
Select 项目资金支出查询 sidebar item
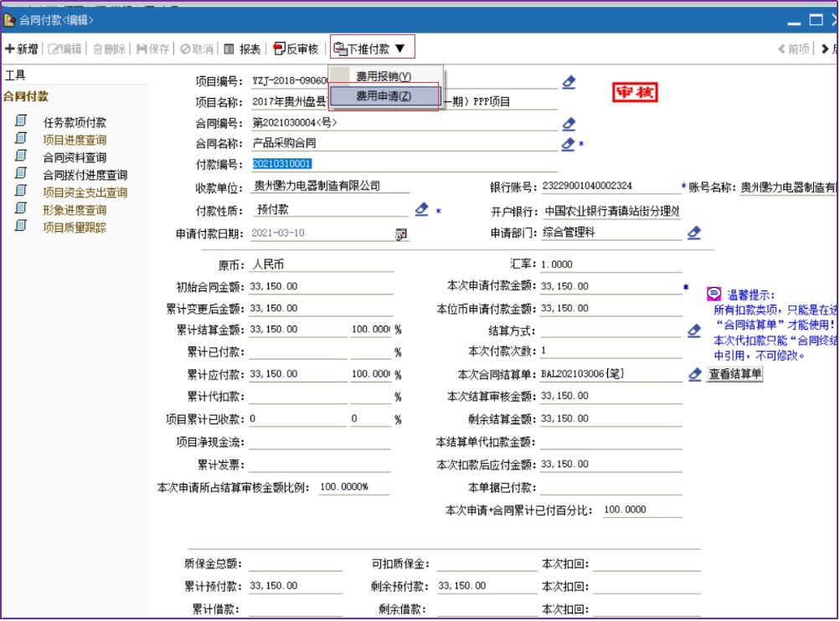pos(85,192)
